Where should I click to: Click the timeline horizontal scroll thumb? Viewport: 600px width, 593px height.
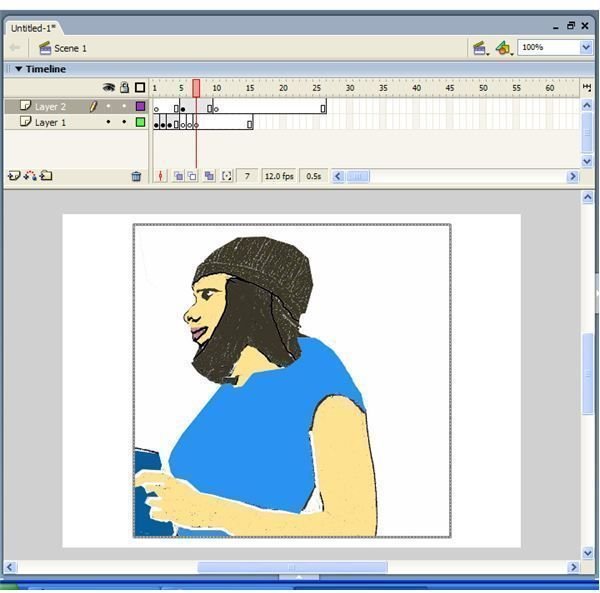(x=358, y=176)
